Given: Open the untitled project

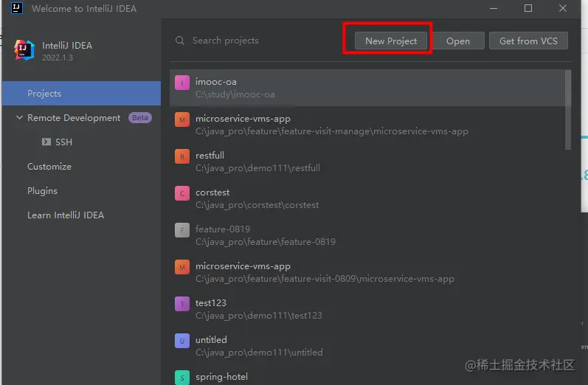Looking at the screenshot, I should tap(367, 346).
